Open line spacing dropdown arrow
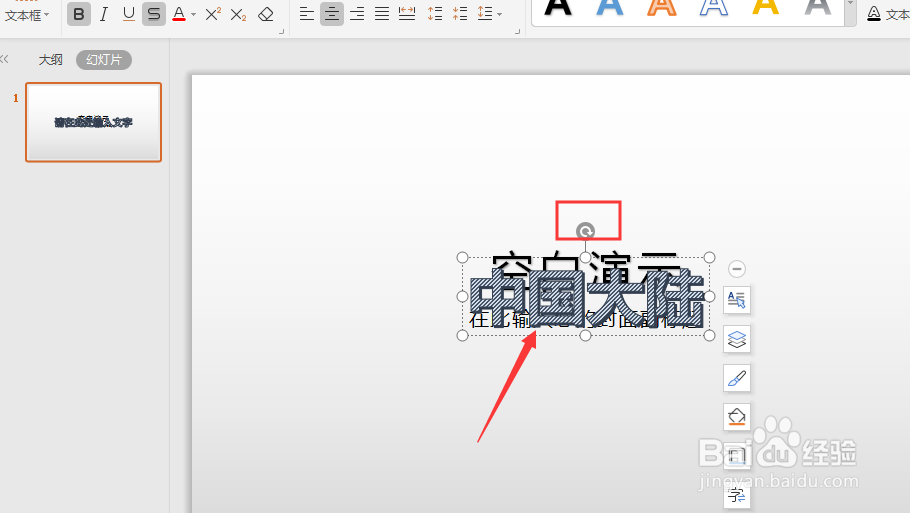 click(500, 15)
